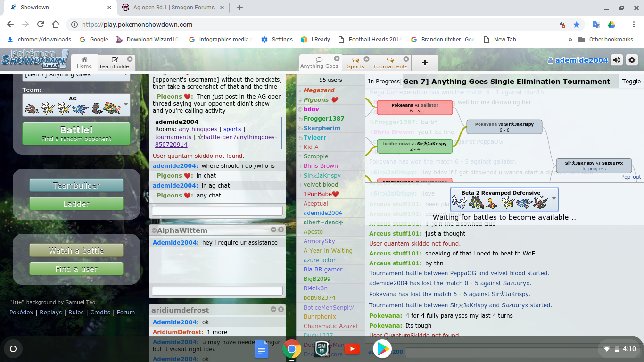Select user bdov in user list
The image size is (644, 362).
330,109
